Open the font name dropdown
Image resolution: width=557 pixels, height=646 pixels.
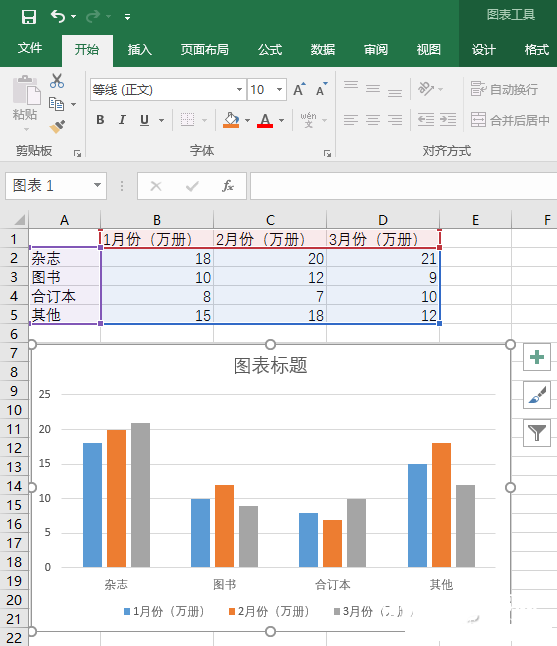[239, 89]
